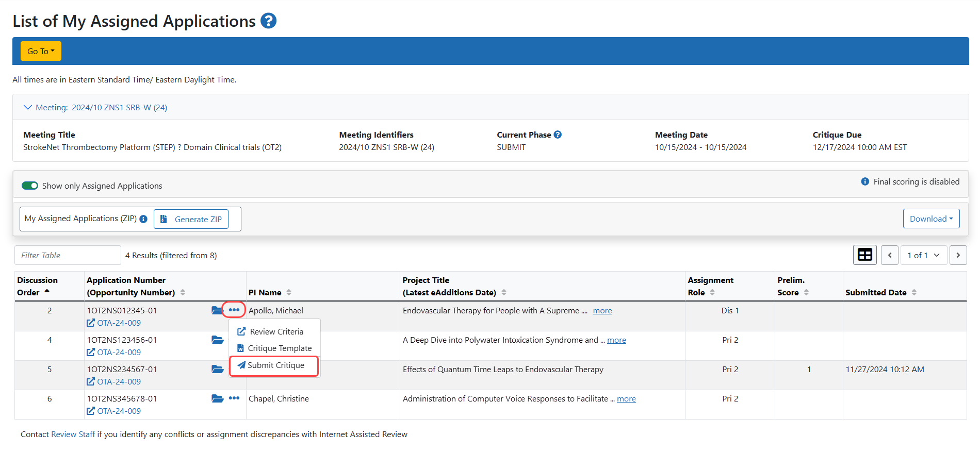This screenshot has width=980, height=452.
Task: Click My Assigned Applications ZIP info icon
Action: point(143,219)
